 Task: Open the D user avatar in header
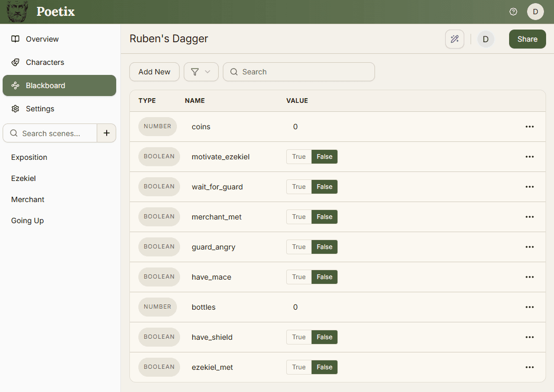coord(536,12)
